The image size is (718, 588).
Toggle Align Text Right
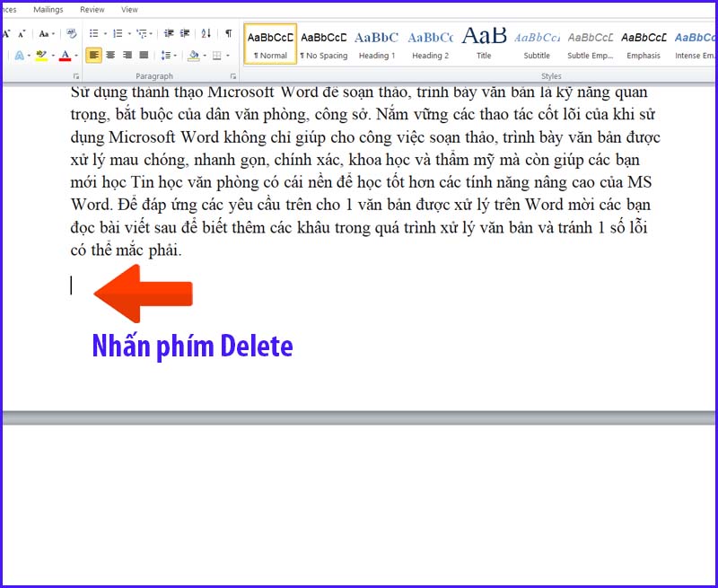tap(127, 55)
